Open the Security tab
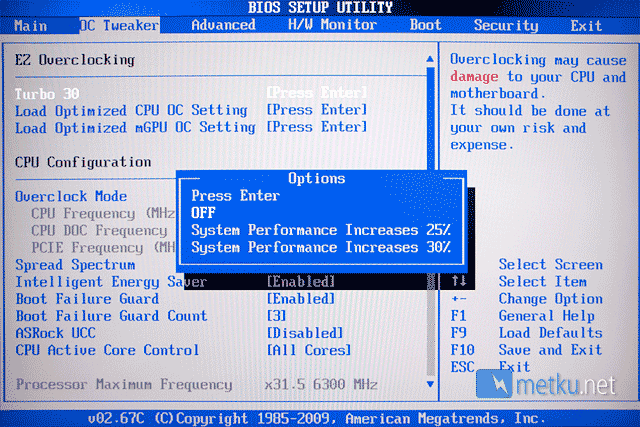The width and height of the screenshot is (640, 427). pos(506,25)
